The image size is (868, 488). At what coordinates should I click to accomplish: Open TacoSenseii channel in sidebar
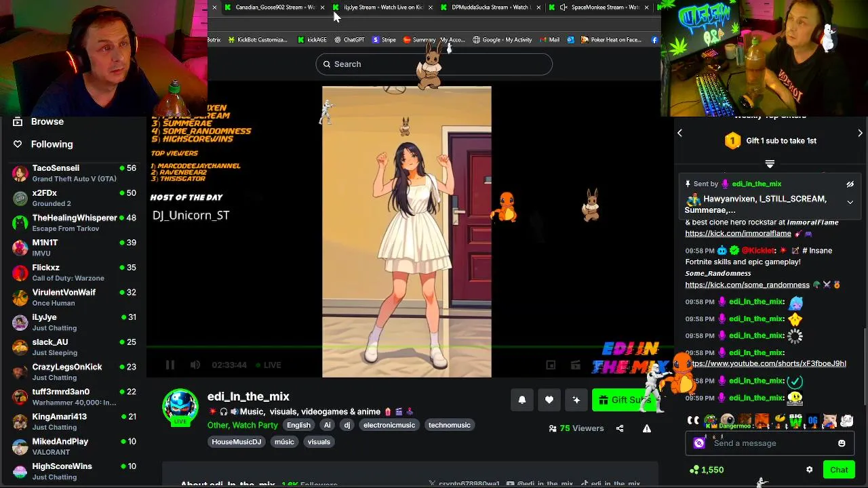coord(75,173)
